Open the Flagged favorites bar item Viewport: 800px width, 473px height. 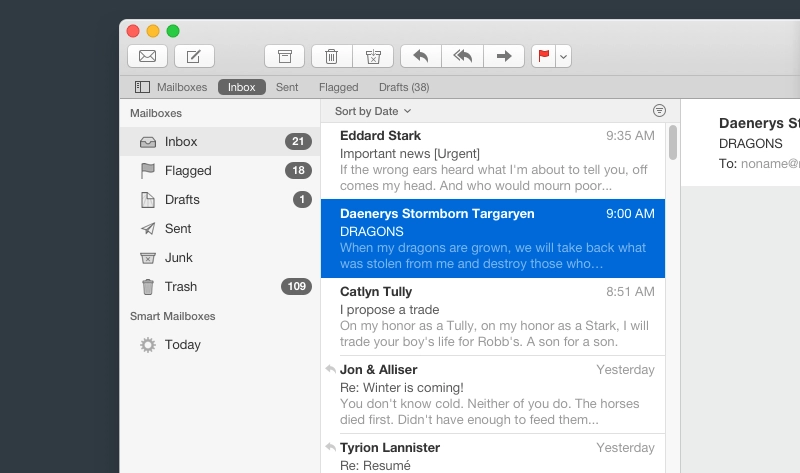coord(338,87)
